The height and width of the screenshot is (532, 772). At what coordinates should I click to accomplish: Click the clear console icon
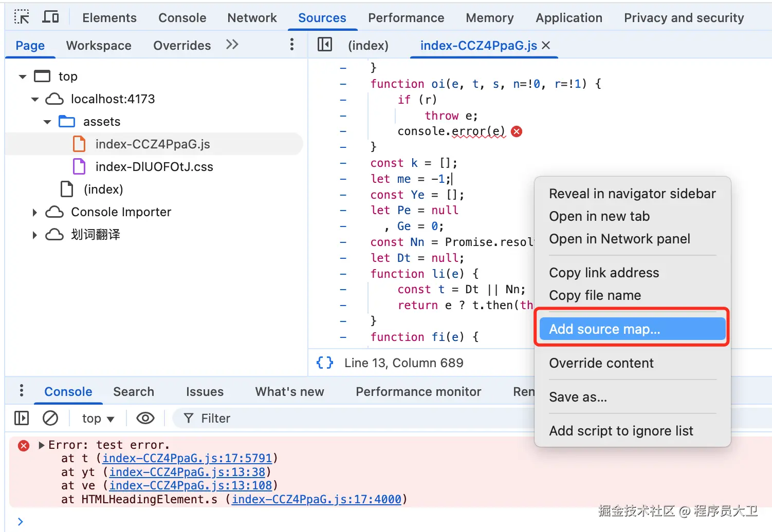(x=50, y=419)
